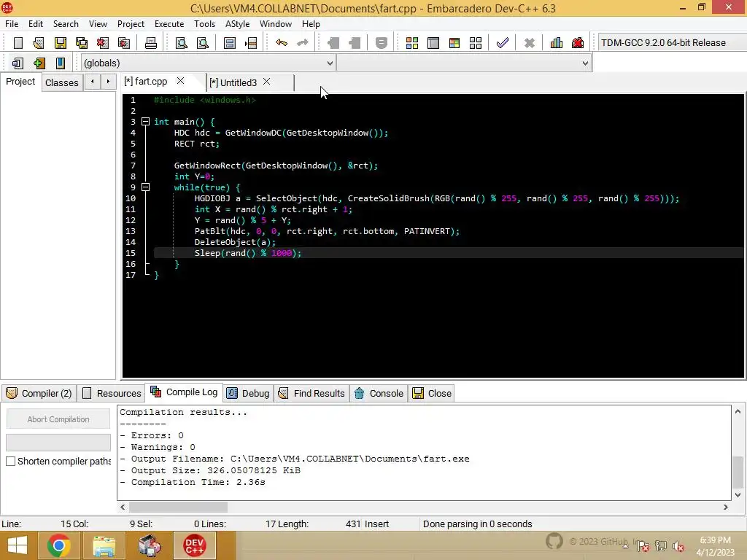Click the Close All files toolbar icon
The image size is (747, 560).
pos(124,43)
